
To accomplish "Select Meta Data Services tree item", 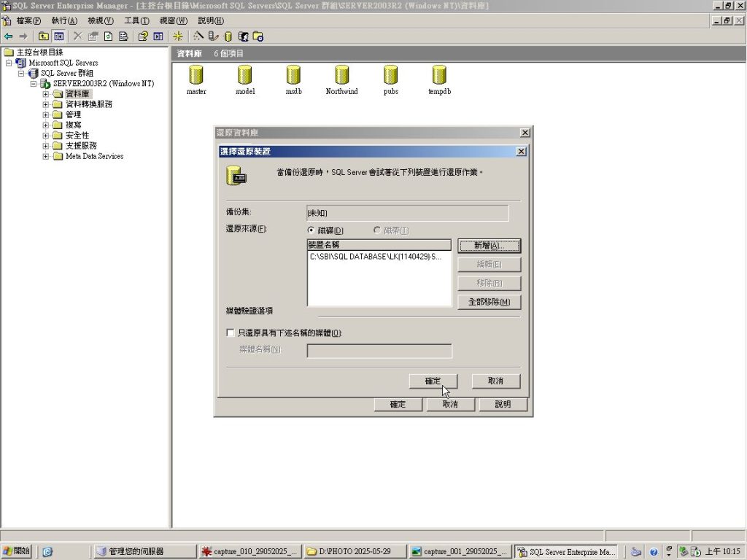I will [x=94, y=156].
